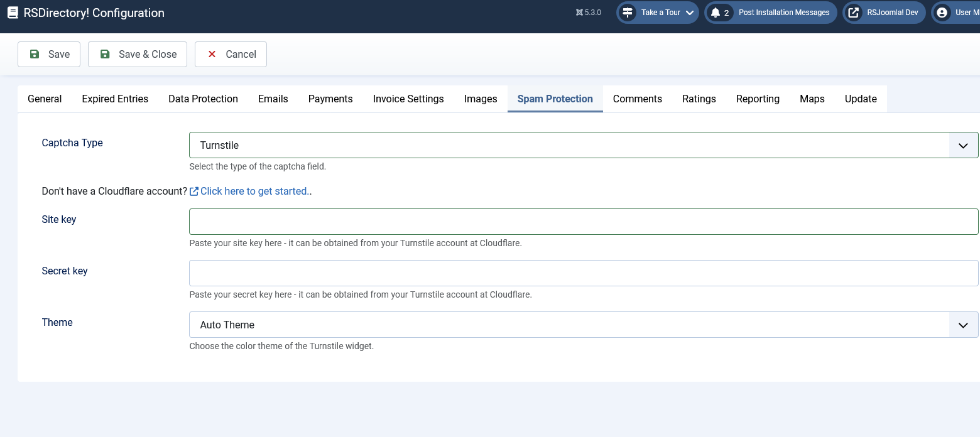Save the configuration
Viewport: 980px width, 437px height.
pos(49,54)
